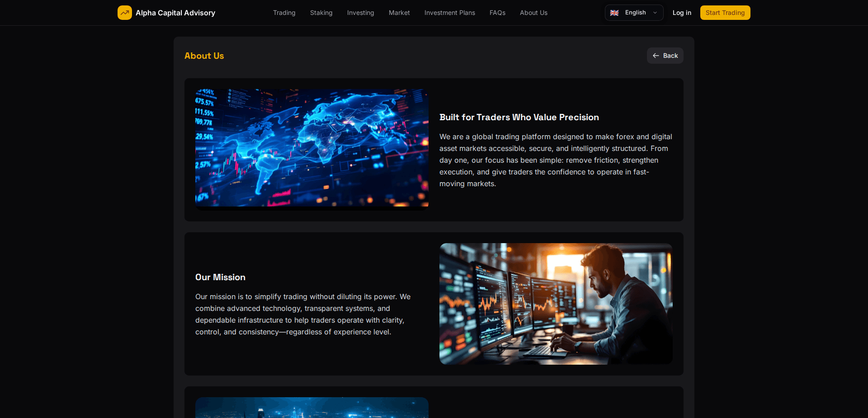This screenshot has height=418, width=868.
Task: Open the Investing page
Action: coord(360,13)
